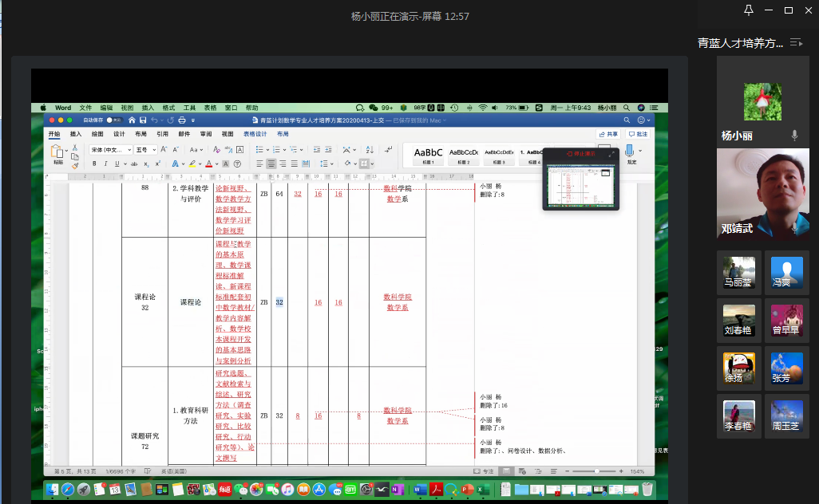Click the Redo icon in the title bar

point(170,120)
